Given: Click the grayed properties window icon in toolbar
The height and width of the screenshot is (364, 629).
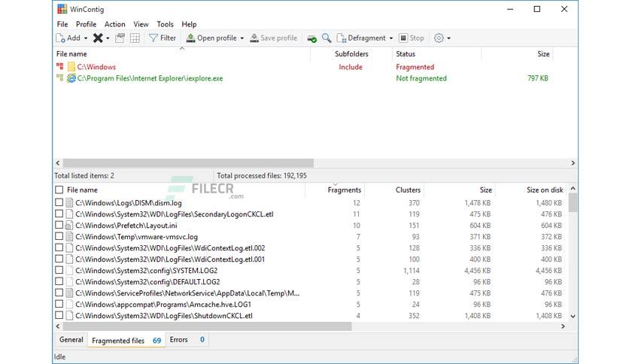Looking at the screenshot, I should click(x=120, y=38).
